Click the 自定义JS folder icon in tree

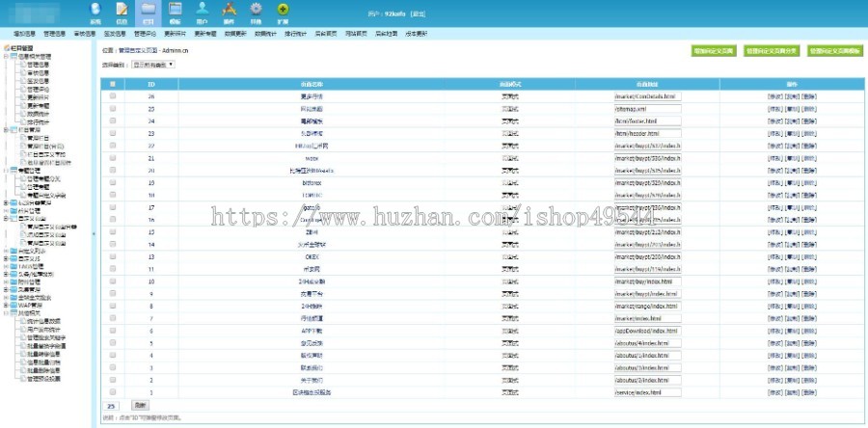click(14, 258)
